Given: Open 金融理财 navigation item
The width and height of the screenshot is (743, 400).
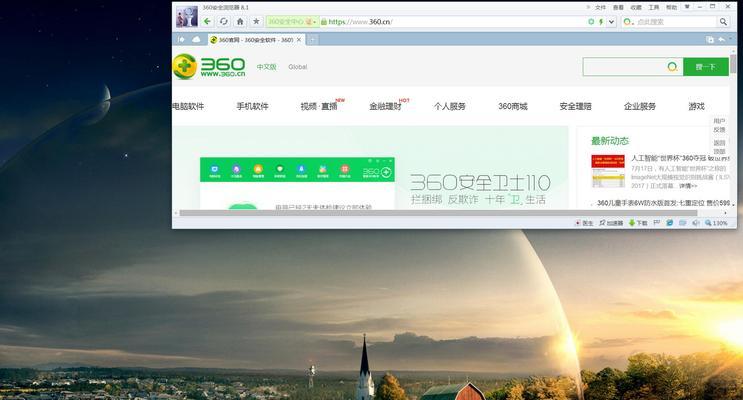Looking at the screenshot, I should coord(385,106).
